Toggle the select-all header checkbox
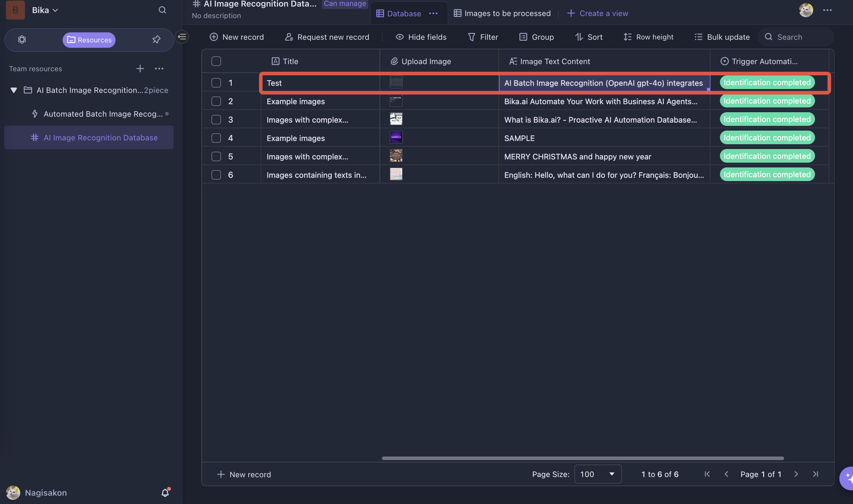 click(216, 61)
